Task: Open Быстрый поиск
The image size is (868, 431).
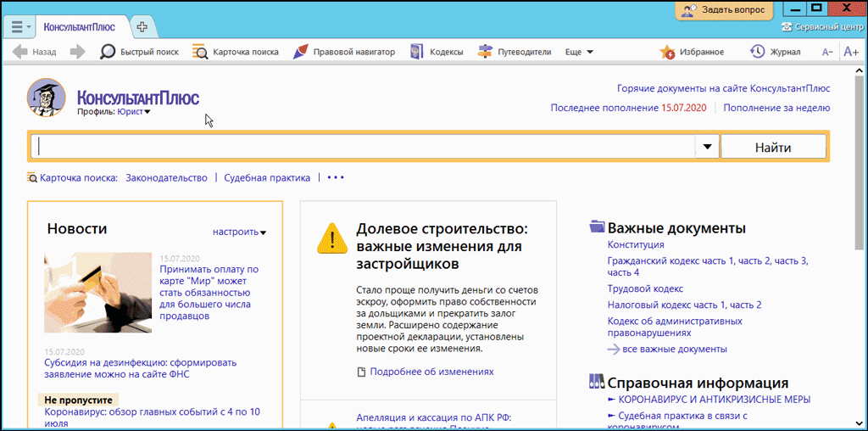Action: point(140,52)
